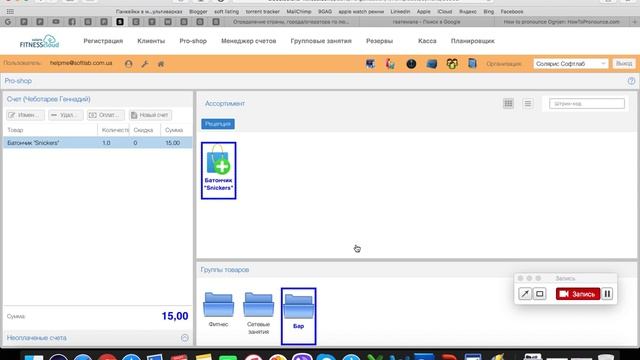
Task: Switch to the How to pronounce Ognjan tab
Action: 561,22
